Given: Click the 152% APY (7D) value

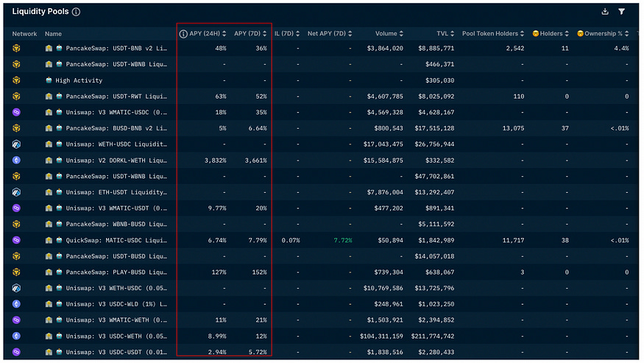Looking at the screenshot, I should coord(259,272).
